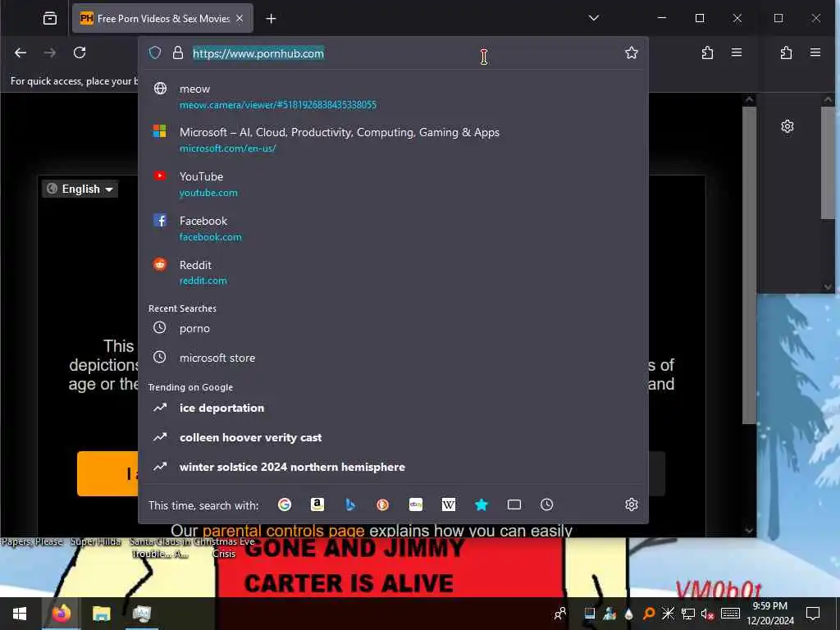Click the front window's vertical scrollbar
The image size is (840, 630).
coord(750,265)
